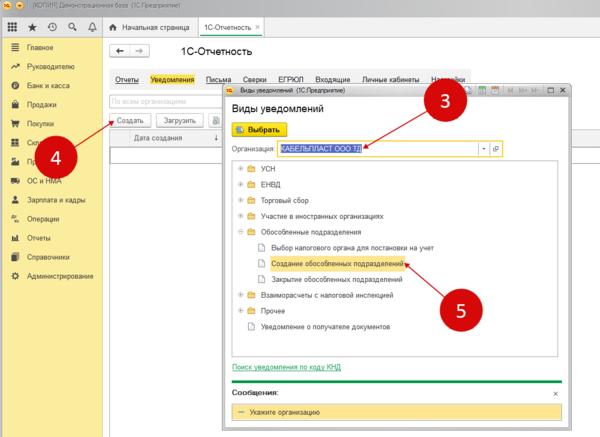The height and width of the screenshot is (437, 600).
Task: Expand the Взаиморасчеты с налоговой инспекцией folder
Action: click(241, 295)
